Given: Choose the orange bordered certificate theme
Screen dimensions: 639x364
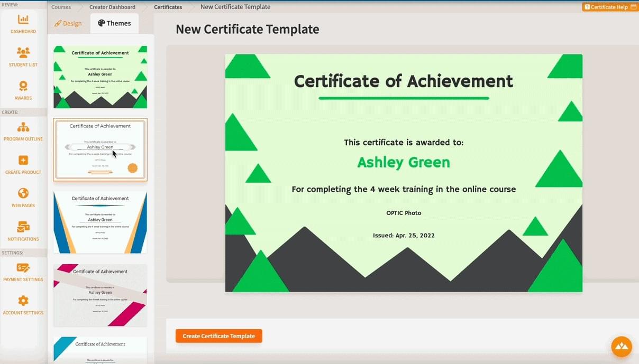Looking at the screenshot, I should (x=100, y=150).
